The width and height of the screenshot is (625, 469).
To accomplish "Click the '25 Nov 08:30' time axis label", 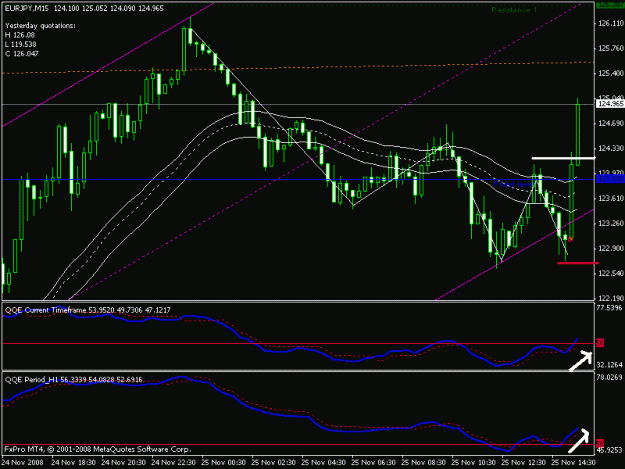I will [x=423, y=463].
